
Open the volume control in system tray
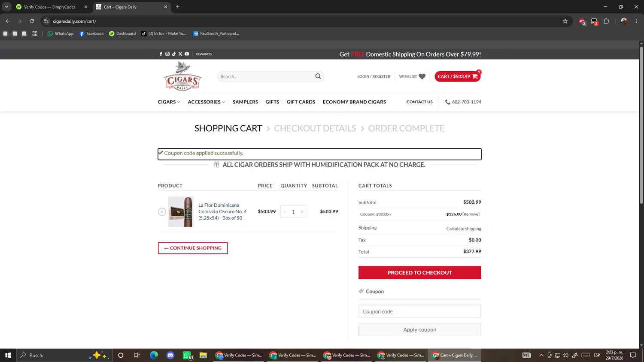pyautogui.click(x=565, y=355)
